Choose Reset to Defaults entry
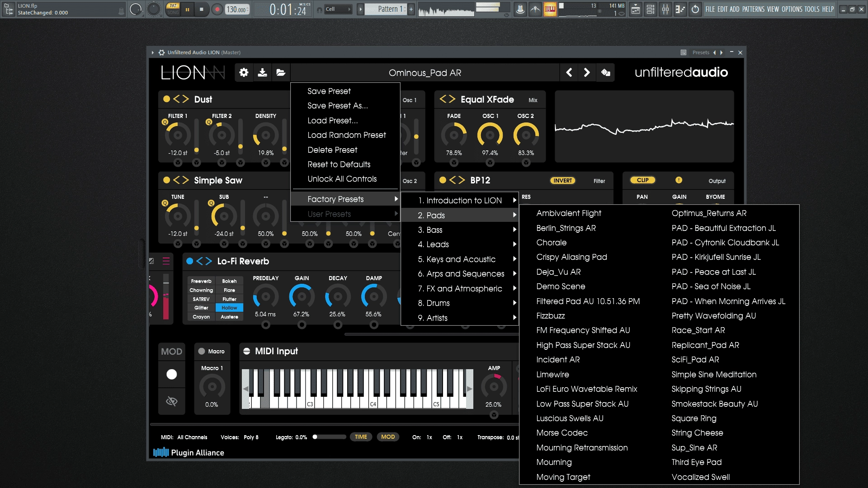This screenshot has height=488, width=868. coord(345,164)
